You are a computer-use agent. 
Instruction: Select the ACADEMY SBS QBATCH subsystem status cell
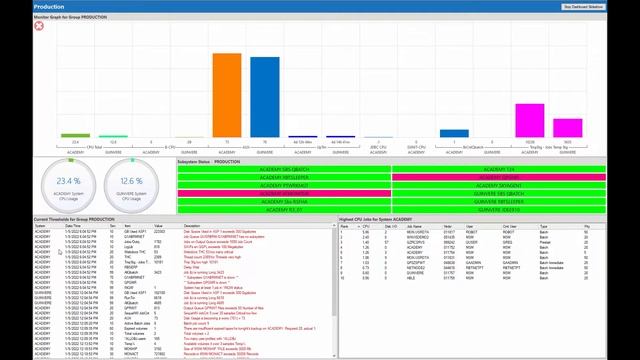(x=284, y=169)
